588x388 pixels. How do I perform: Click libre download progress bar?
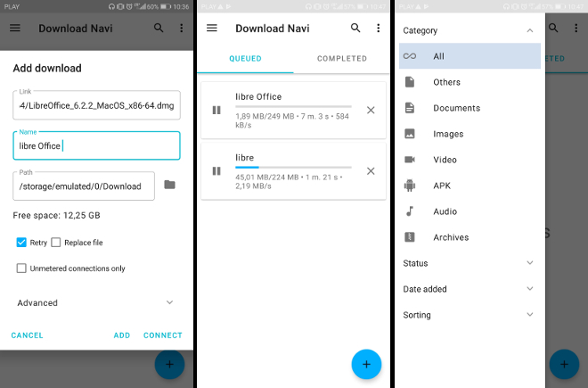[293, 167]
